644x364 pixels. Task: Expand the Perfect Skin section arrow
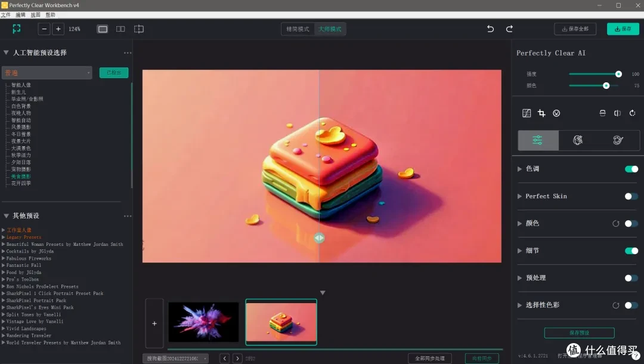(x=519, y=196)
